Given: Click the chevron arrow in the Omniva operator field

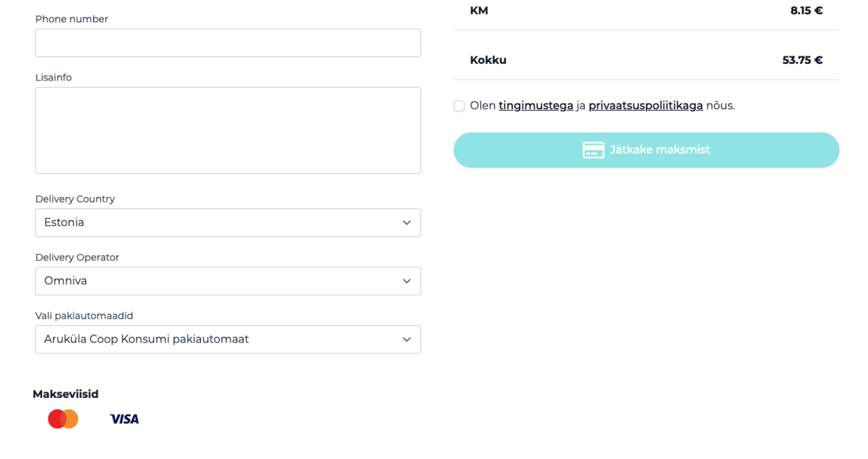Looking at the screenshot, I should (x=407, y=281).
